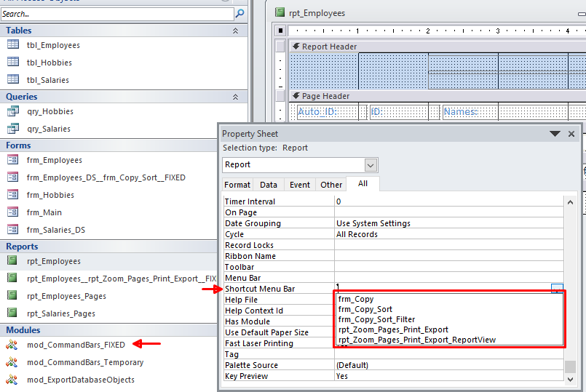Select Shortcut Menu Bar property row label

[x=260, y=289]
